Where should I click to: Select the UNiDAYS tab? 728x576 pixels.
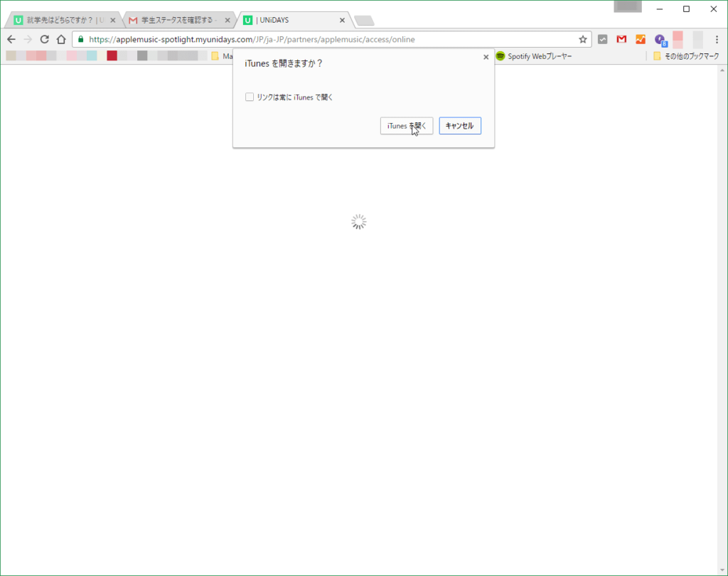coord(294,20)
